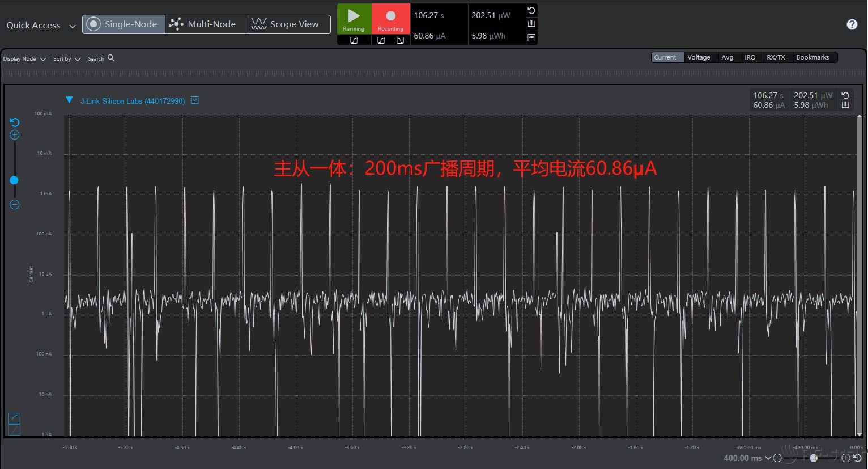868x469 pixels.
Task: Open the Sort by dropdown
Action: [x=67, y=59]
